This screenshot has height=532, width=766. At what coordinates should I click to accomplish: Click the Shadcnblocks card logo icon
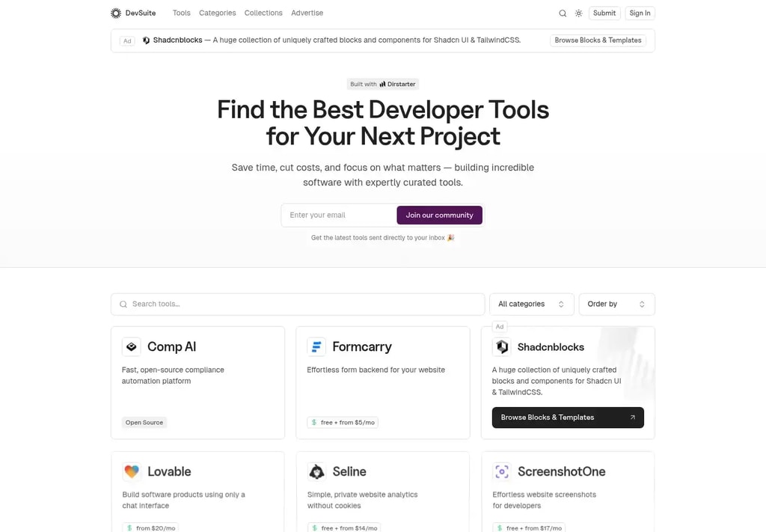(502, 347)
